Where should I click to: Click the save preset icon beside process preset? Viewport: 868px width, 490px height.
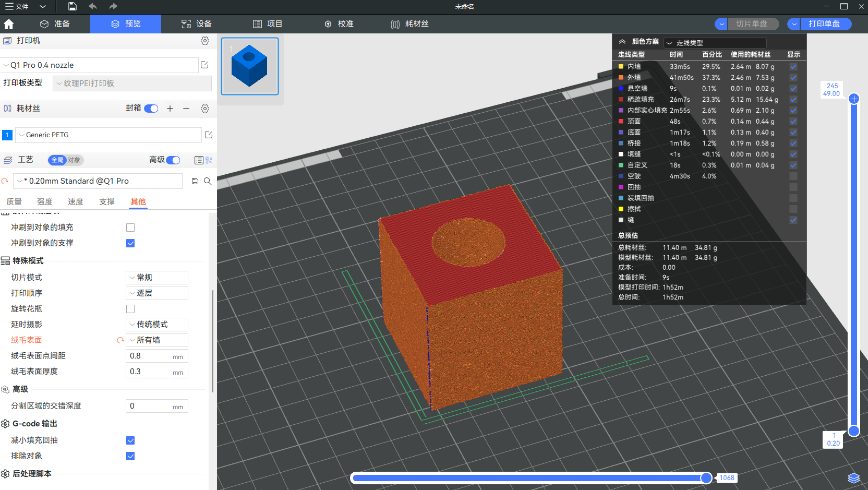[x=195, y=181]
